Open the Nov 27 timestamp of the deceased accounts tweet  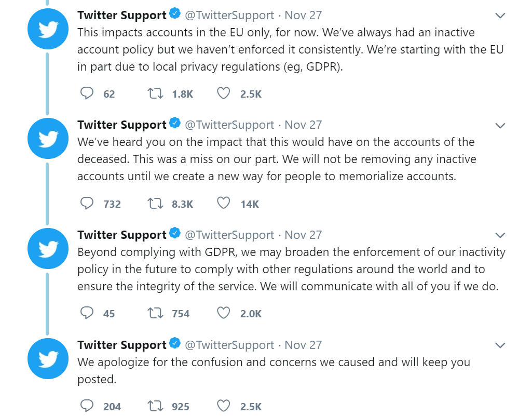pyautogui.click(x=303, y=125)
